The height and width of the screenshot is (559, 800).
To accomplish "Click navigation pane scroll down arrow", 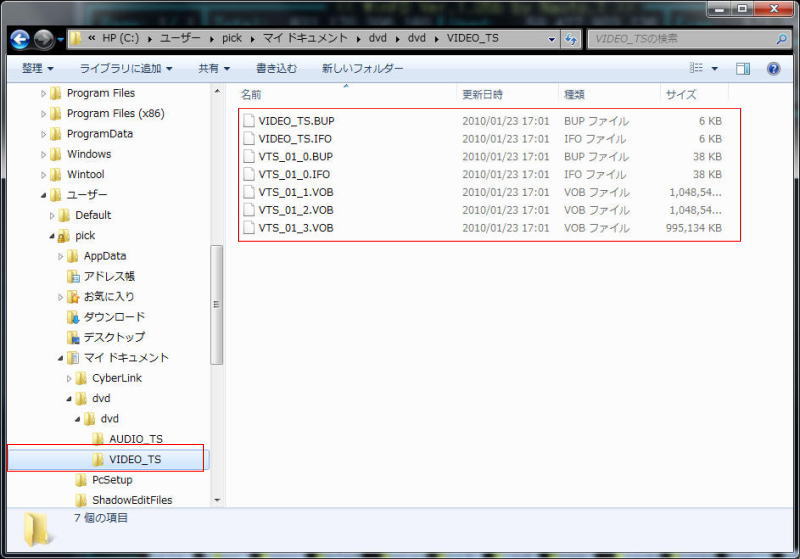I will click(217, 500).
